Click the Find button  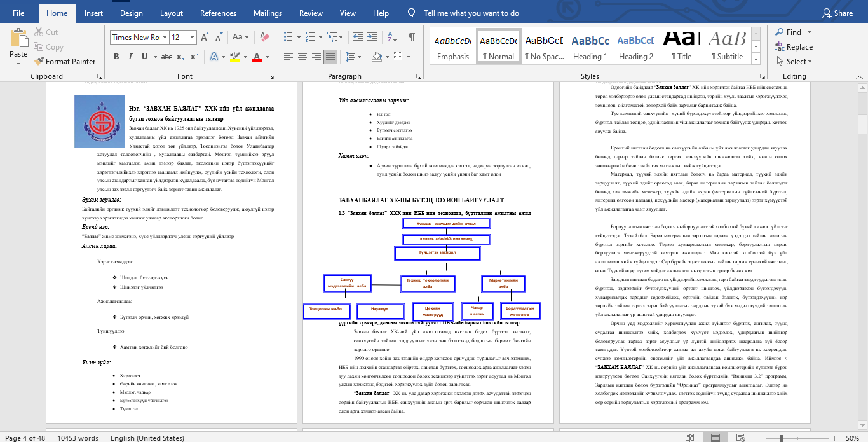click(x=789, y=32)
